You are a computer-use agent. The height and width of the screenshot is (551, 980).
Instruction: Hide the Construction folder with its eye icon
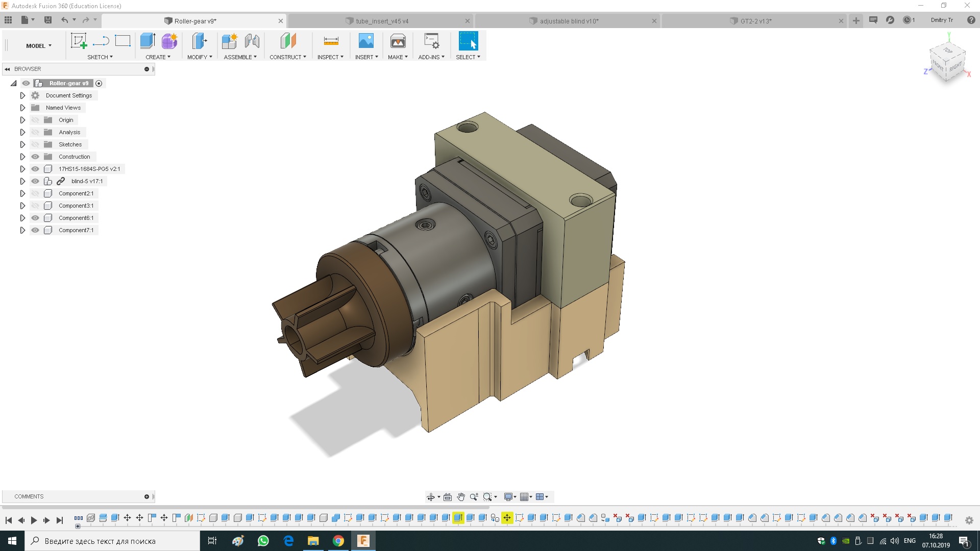[x=35, y=157]
